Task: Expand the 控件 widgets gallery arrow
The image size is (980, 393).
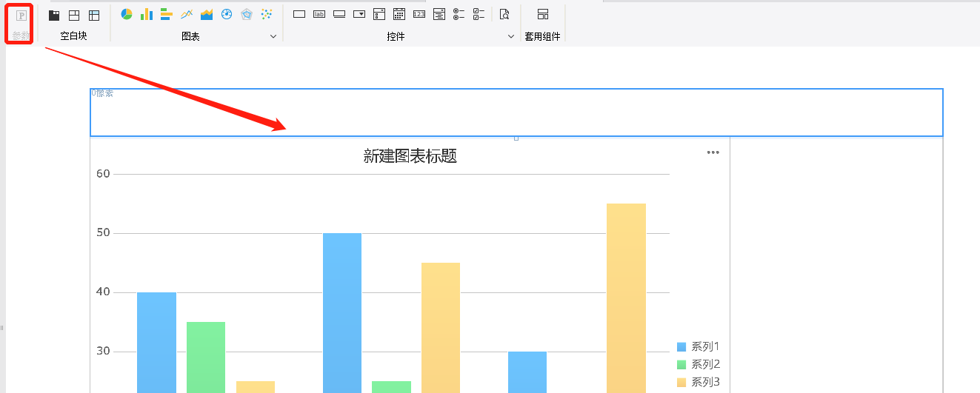Action: (x=510, y=36)
